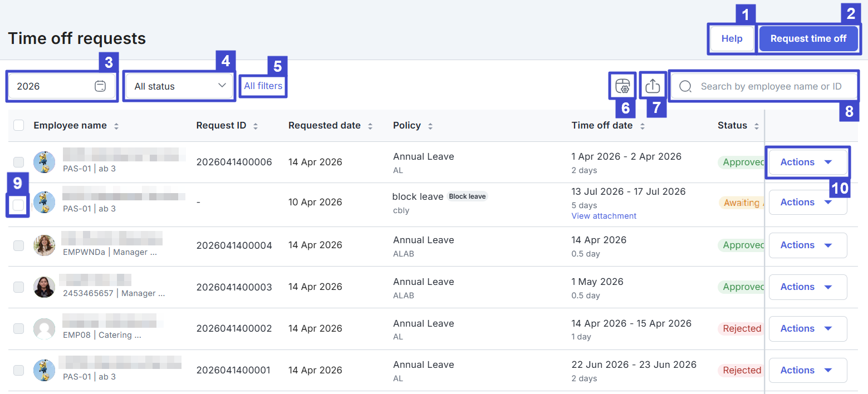Viewport: 868px width, 394px height.
Task: Sort by Employee name column arrows
Action: (116, 126)
